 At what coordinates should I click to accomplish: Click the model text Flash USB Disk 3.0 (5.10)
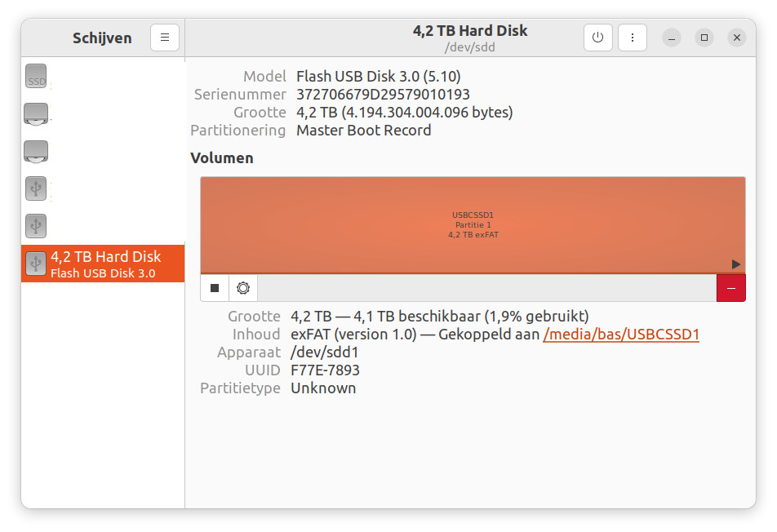coord(379,76)
